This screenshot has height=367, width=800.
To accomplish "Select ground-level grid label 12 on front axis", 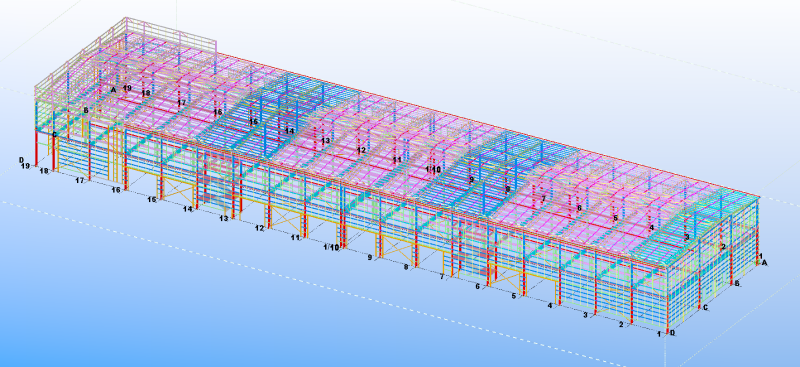I will 260,228.
